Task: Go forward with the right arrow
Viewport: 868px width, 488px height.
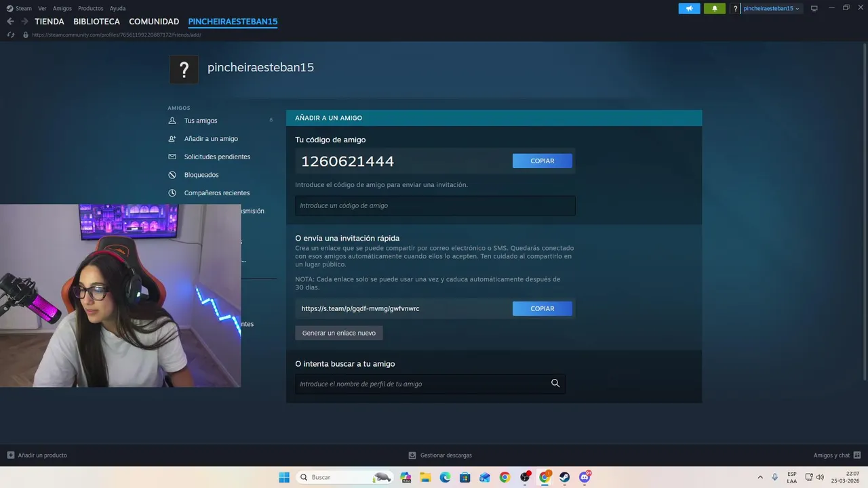Action: [24, 22]
